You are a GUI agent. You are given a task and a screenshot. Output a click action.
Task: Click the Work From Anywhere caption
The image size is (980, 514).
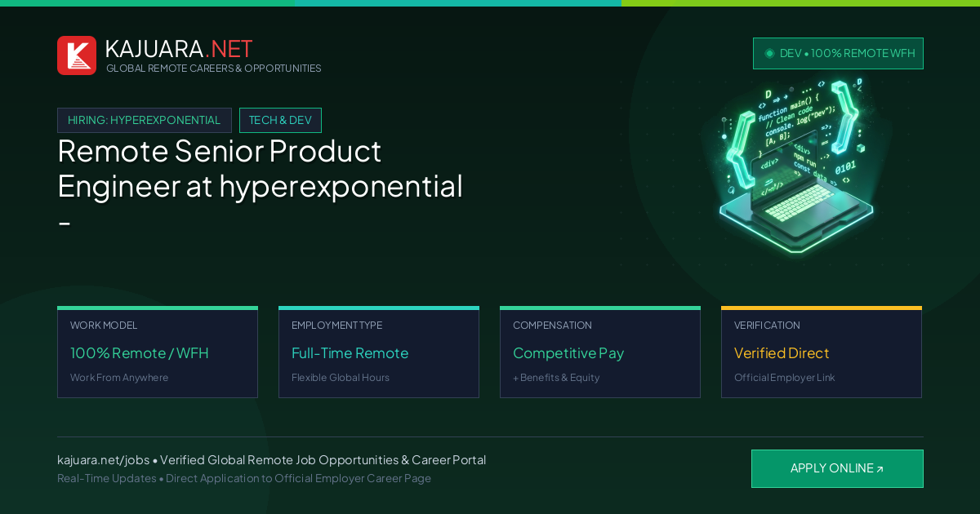(119, 378)
